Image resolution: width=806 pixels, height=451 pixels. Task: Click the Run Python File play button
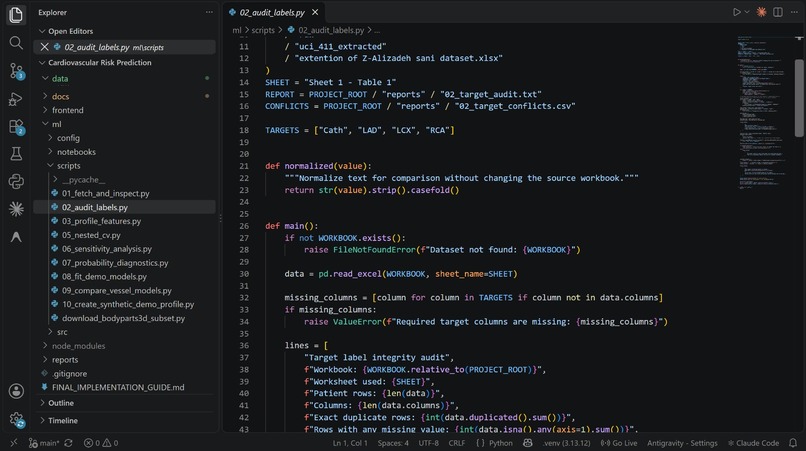(x=737, y=12)
